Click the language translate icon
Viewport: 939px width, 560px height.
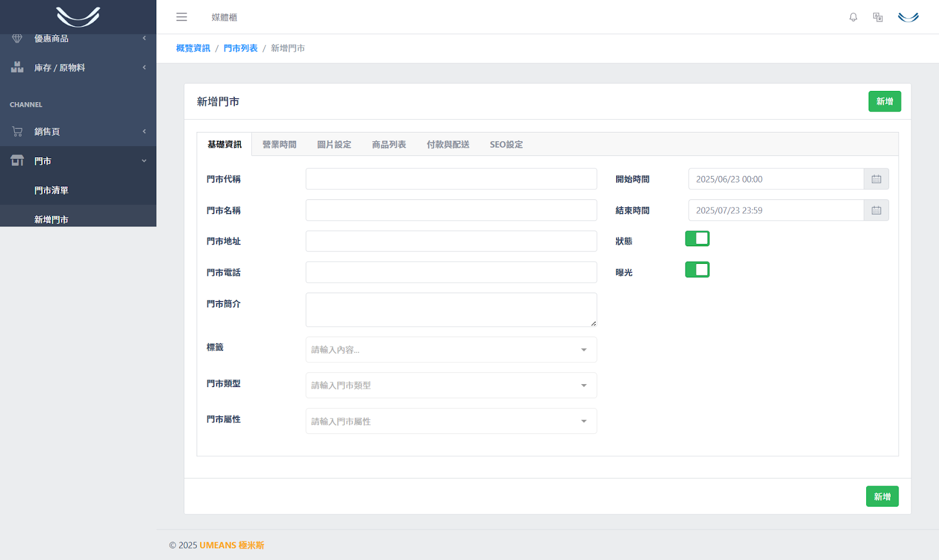(878, 17)
